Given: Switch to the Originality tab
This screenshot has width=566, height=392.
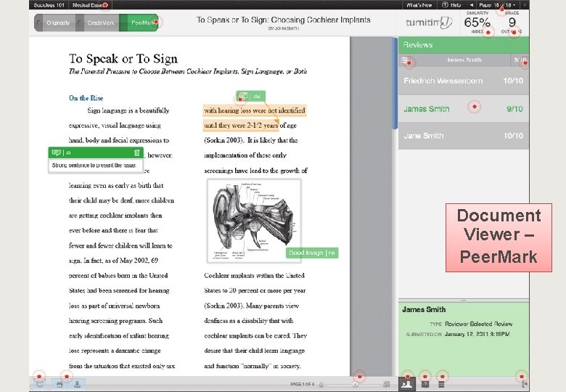Looking at the screenshot, I should [57, 23].
